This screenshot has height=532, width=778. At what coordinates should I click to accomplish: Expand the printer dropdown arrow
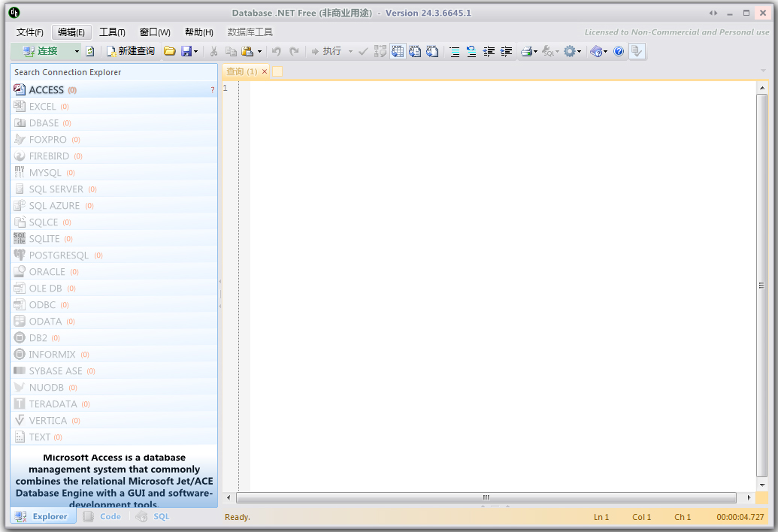click(x=536, y=51)
